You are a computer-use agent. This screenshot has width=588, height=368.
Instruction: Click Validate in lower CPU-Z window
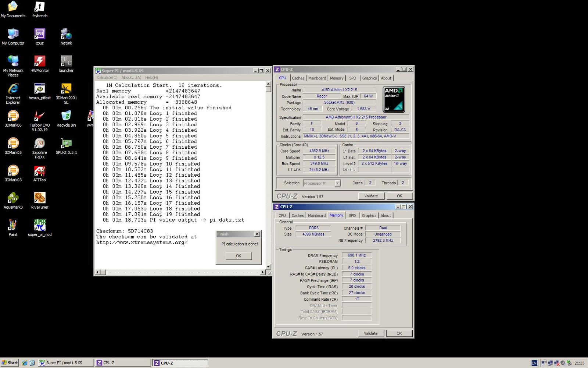370,333
